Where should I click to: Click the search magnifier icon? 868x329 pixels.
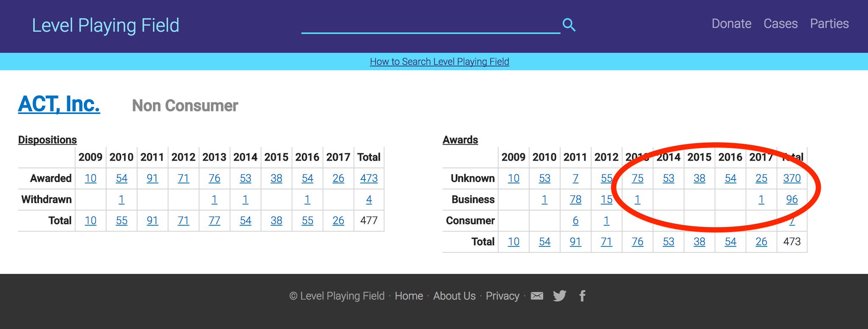pyautogui.click(x=569, y=25)
